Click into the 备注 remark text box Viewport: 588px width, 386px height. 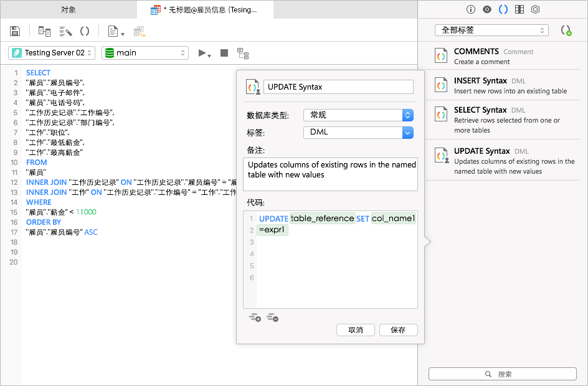click(330, 174)
